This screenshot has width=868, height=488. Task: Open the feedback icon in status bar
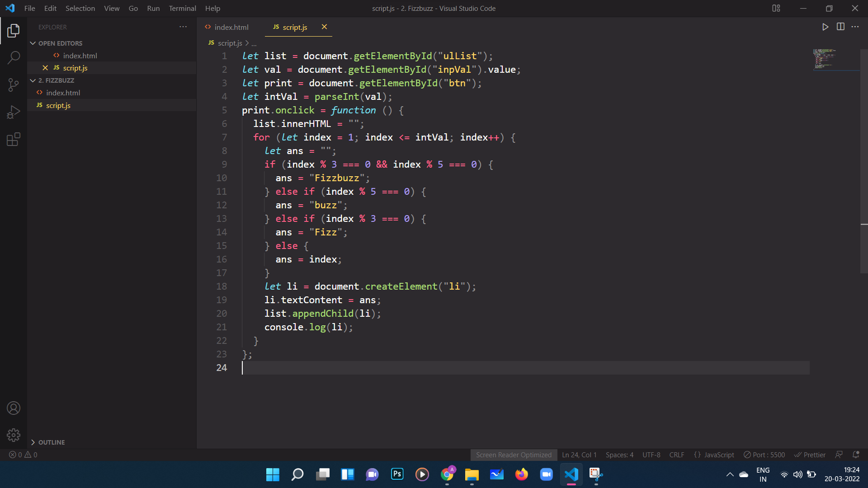click(x=839, y=455)
